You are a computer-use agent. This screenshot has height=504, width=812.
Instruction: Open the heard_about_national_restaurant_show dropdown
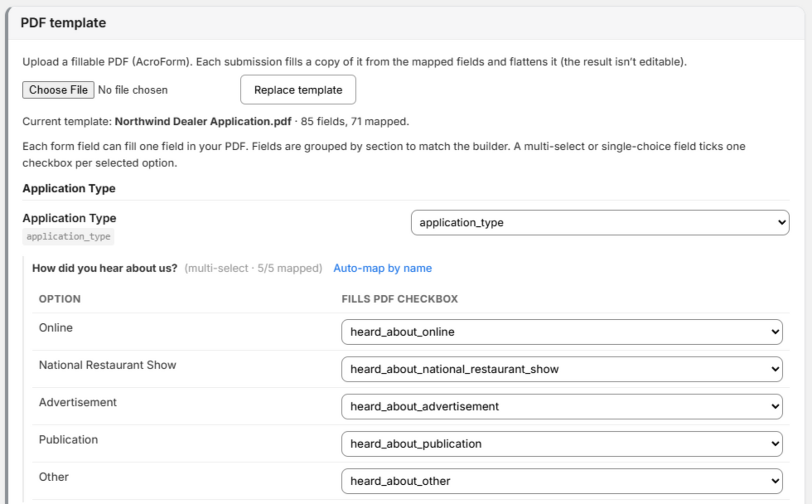[x=562, y=369]
